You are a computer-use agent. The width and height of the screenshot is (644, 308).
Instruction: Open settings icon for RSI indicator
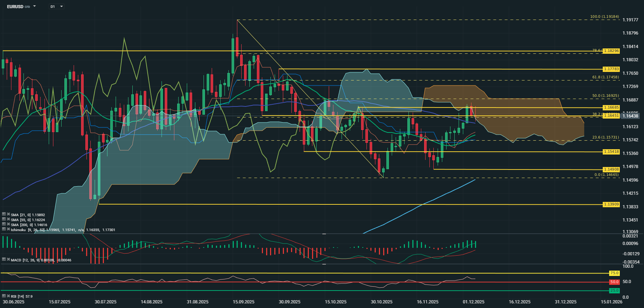pyautogui.click(x=4, y=296)
